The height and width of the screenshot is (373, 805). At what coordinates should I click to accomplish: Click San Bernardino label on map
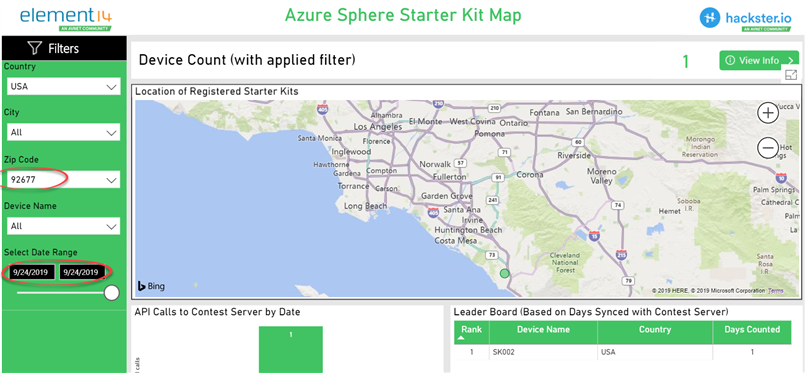click(594, 111)
